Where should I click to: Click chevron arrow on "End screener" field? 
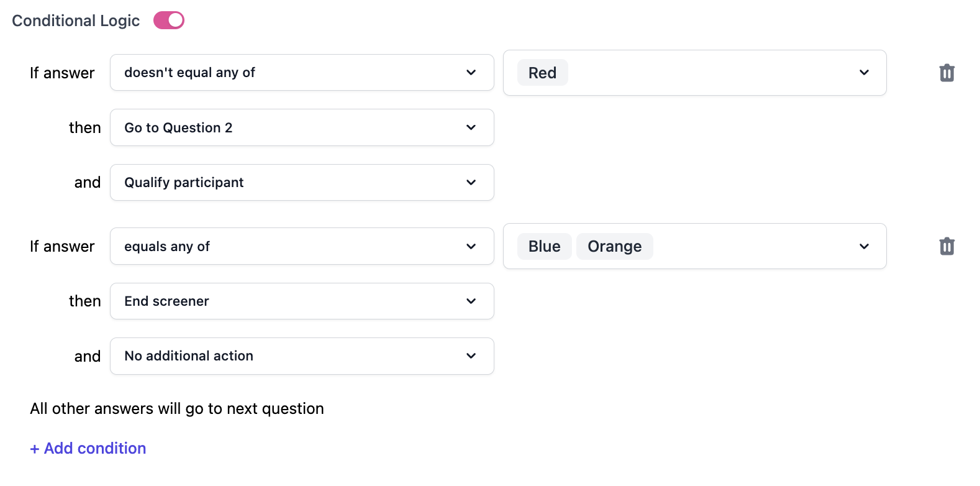[x=471, y=301]
